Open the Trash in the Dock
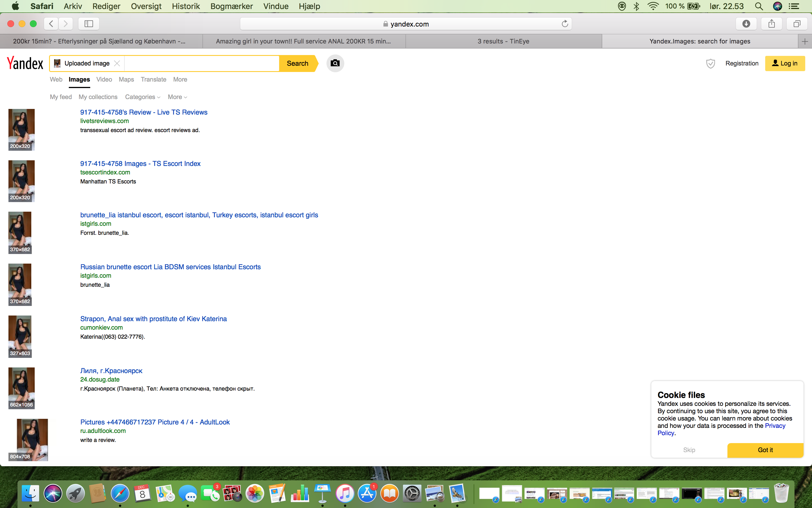812x508 pixels. (782, 493)
